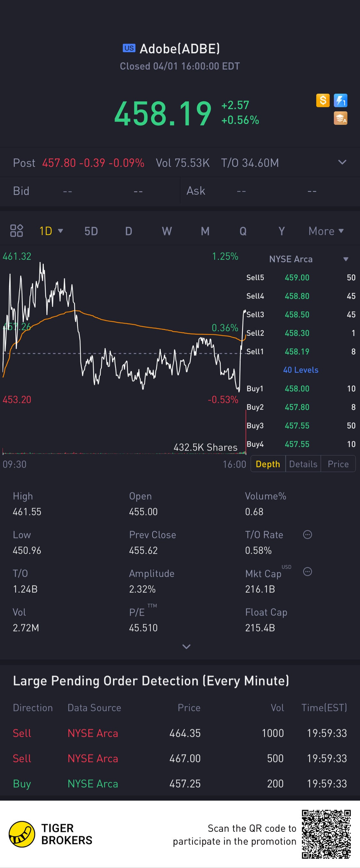Switch to the 5D chart
This screenshot has width=360, height=868.
coord(91,231)
